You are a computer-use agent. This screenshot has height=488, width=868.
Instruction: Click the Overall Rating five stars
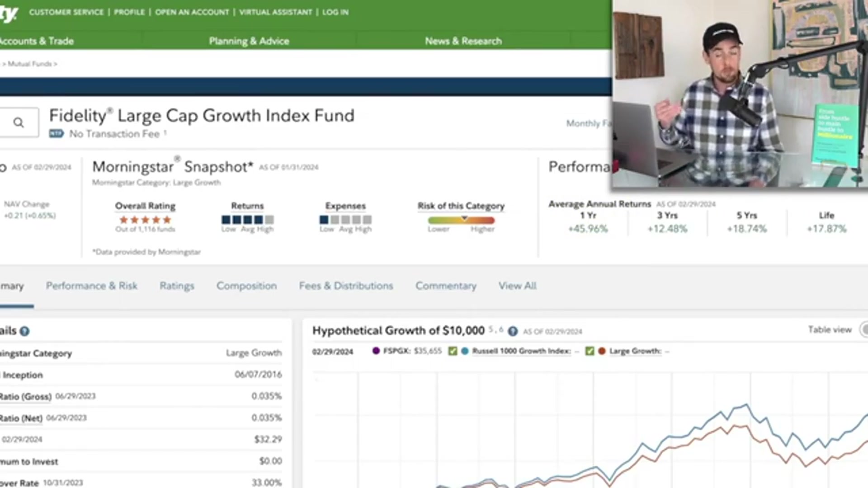click(x=145, y=220)
